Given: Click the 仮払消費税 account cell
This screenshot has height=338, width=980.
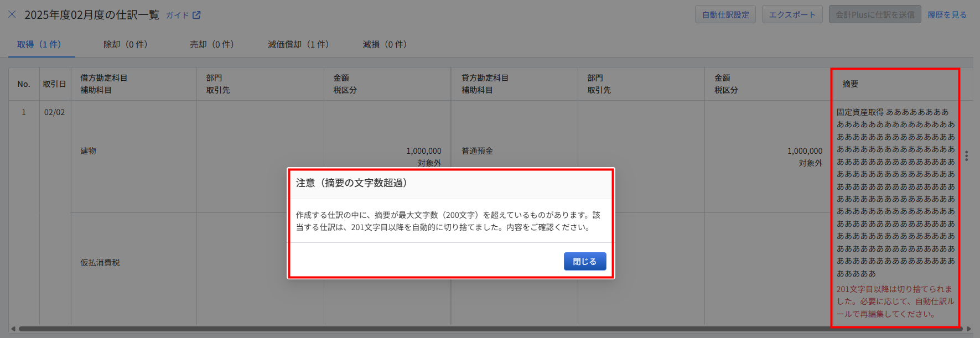Looking at the screenshot, I should click(x=100, y=263).
